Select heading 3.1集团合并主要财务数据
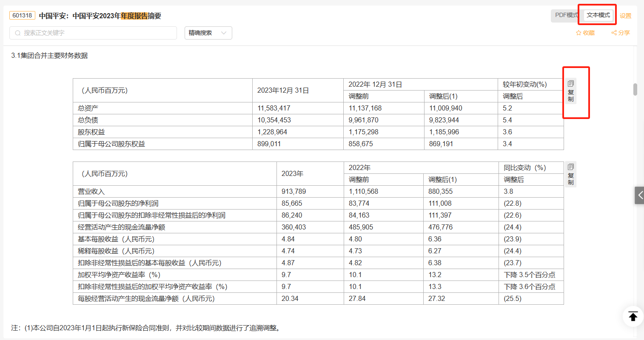 49,55
